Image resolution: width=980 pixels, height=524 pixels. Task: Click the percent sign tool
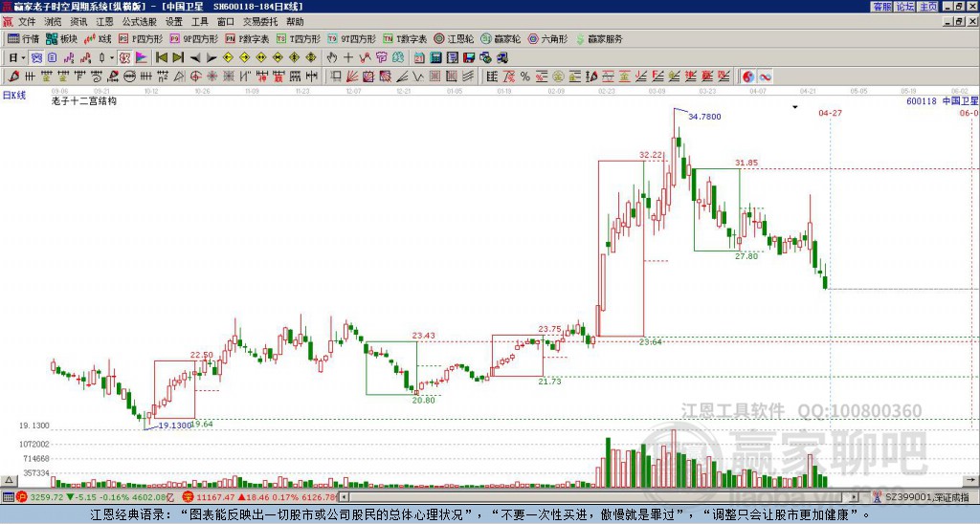click(525, 76)
